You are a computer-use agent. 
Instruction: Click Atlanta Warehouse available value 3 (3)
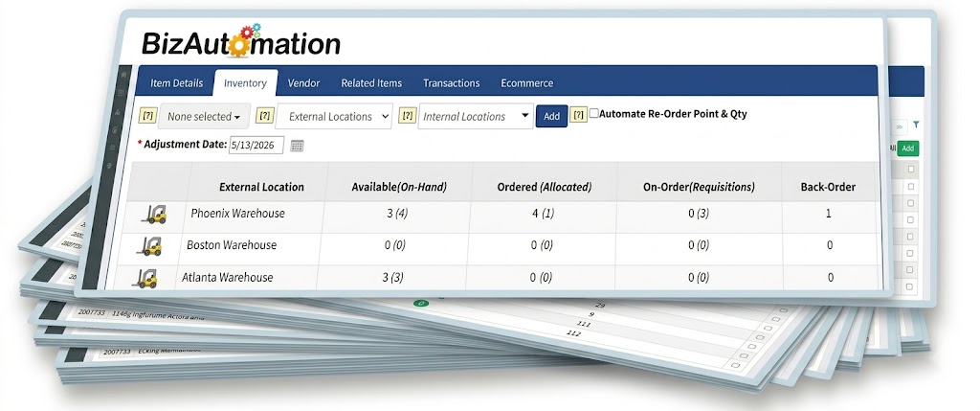coord(393,277)
